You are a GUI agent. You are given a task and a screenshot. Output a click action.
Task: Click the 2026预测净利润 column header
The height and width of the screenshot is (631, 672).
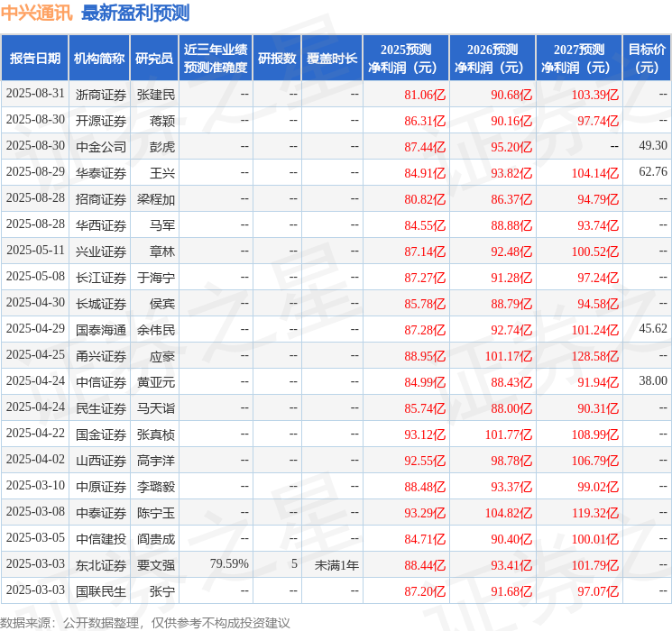(x=492, y=59)
